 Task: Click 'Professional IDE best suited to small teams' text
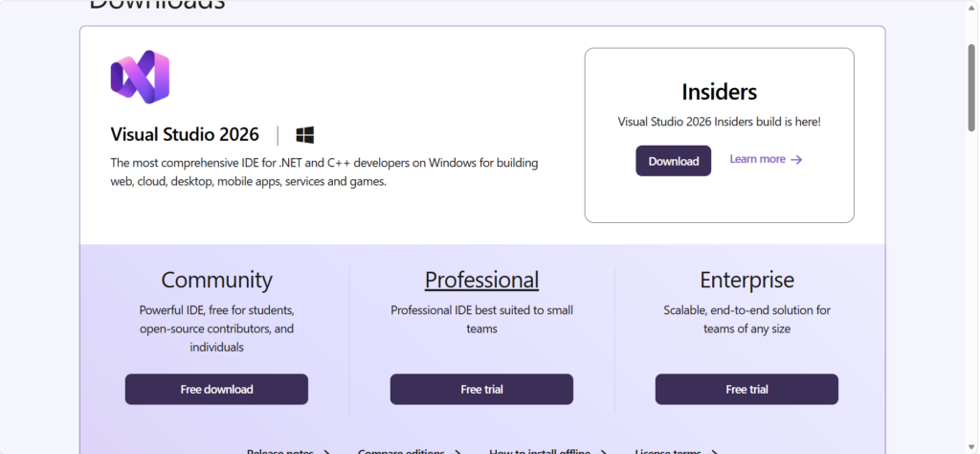(481, 319)
